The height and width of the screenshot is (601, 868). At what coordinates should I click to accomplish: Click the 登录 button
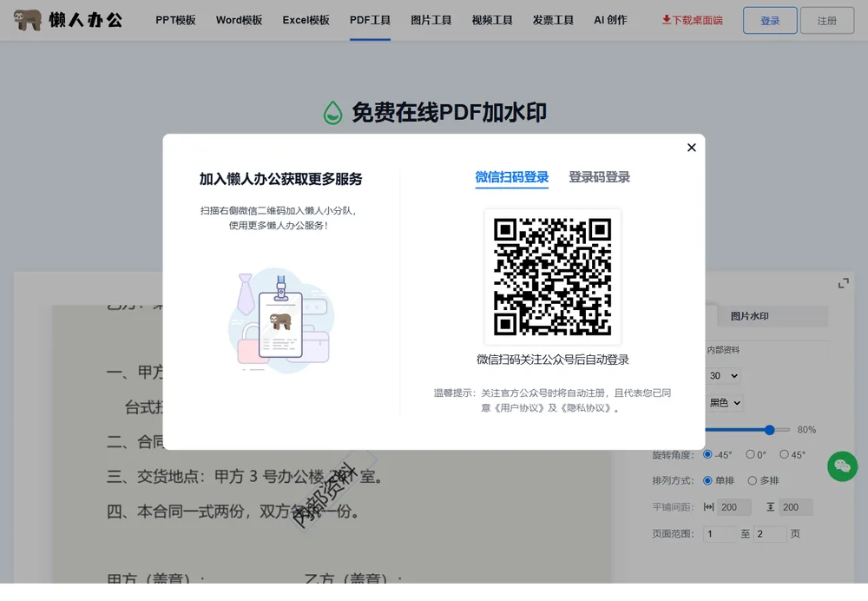(x=770, y=21)
